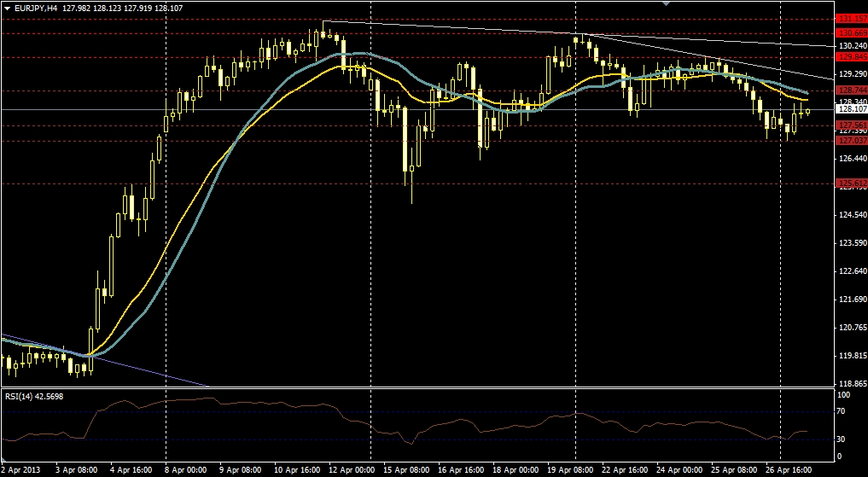Click the 2 Apr 2013 date label
Image resolution: width=868 pixels, height=477 pixels.
click(21, 470)
